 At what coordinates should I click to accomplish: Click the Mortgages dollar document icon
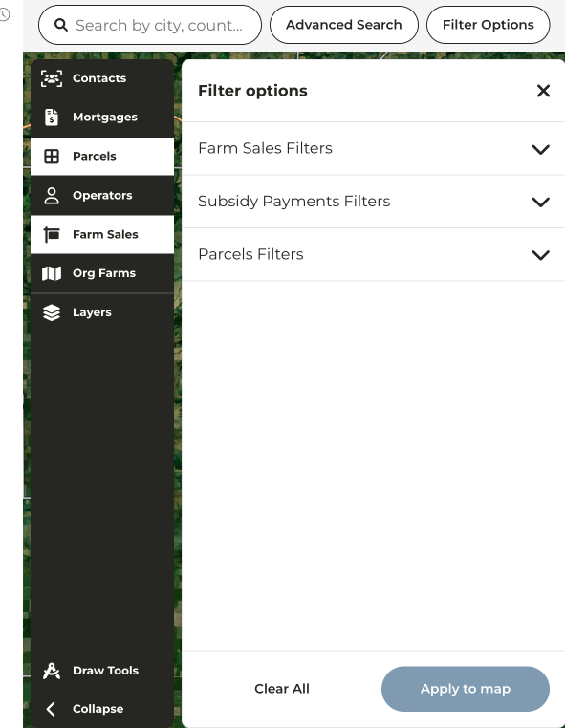tap(52, 117)
